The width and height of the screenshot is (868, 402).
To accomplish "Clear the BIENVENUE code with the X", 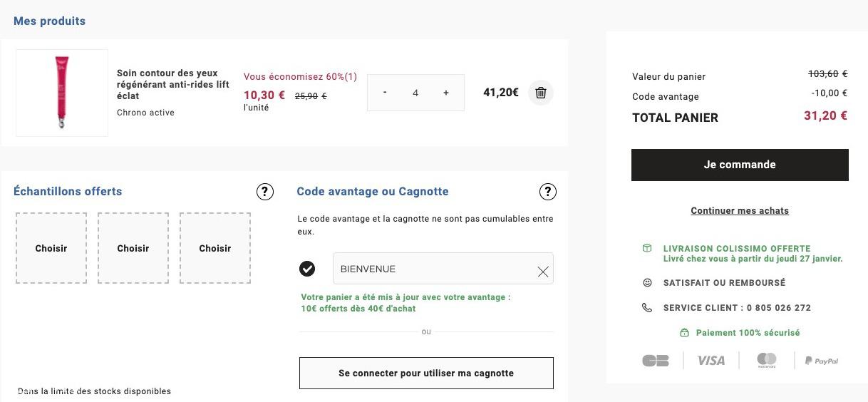I will click(543, 272).
